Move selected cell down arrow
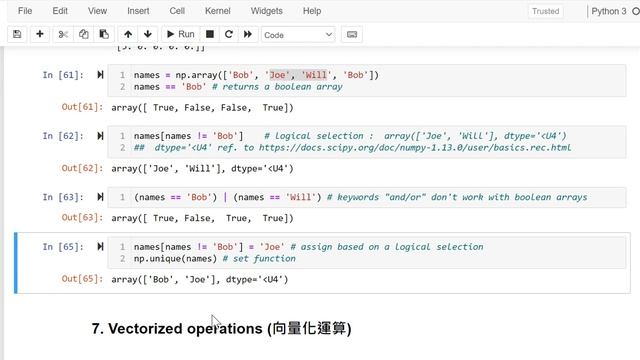 tap(148, 34)
